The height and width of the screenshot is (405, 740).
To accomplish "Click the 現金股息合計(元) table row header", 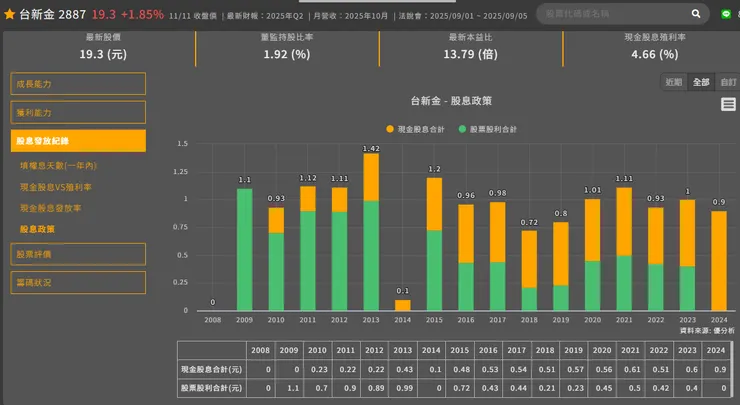I will (211, 369).
